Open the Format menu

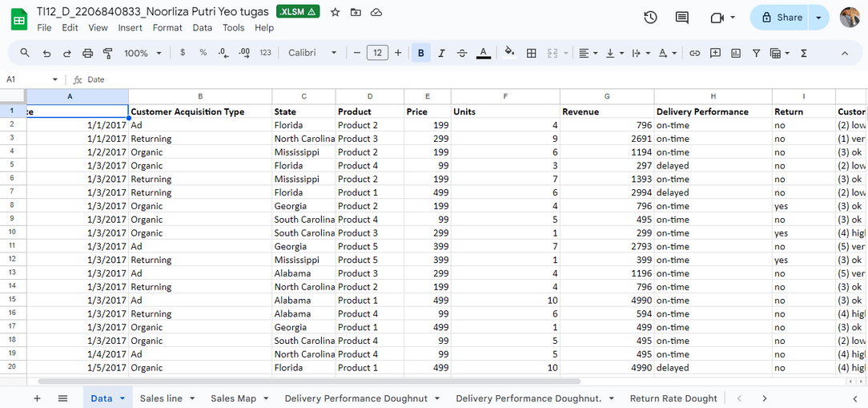click(167, 28)
